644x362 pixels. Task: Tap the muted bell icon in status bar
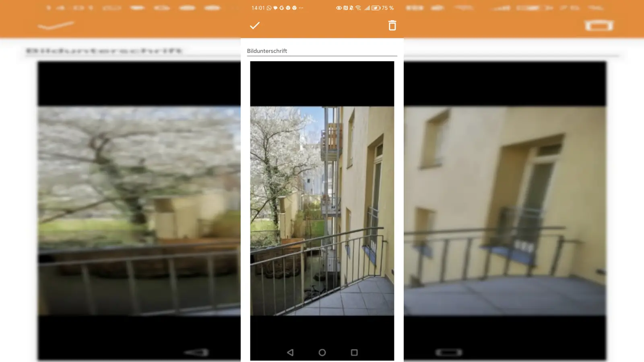pos(351,8)
